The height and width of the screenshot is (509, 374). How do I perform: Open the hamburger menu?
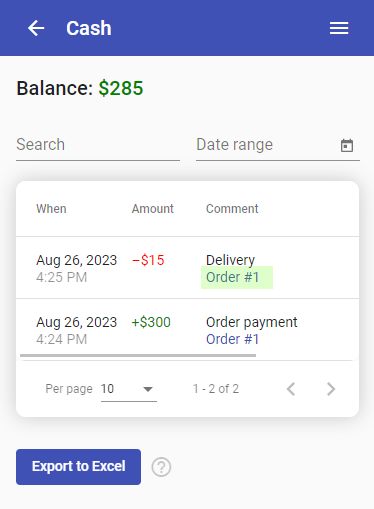click(339, 28)
